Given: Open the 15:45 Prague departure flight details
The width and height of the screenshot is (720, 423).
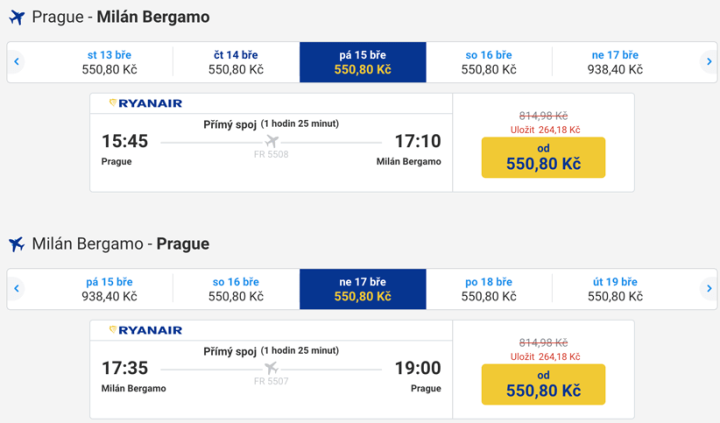Looking at the screenshot, I should pos(271,142).
